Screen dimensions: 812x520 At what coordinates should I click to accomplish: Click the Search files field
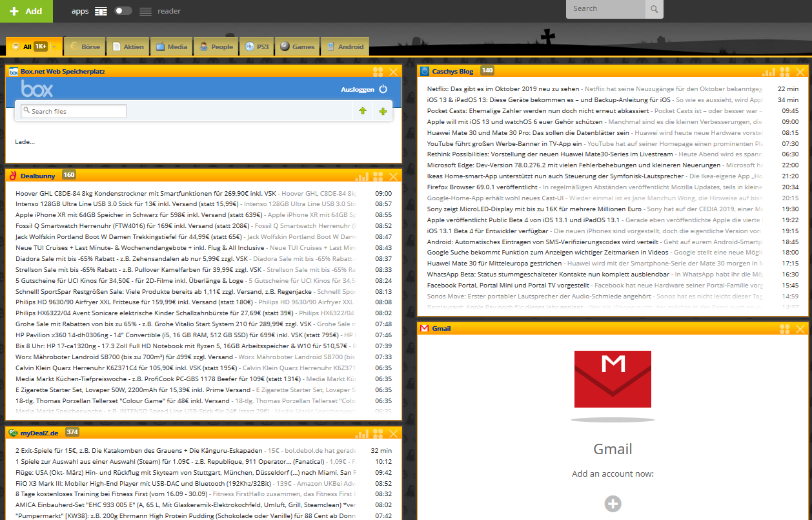[74, 111]
